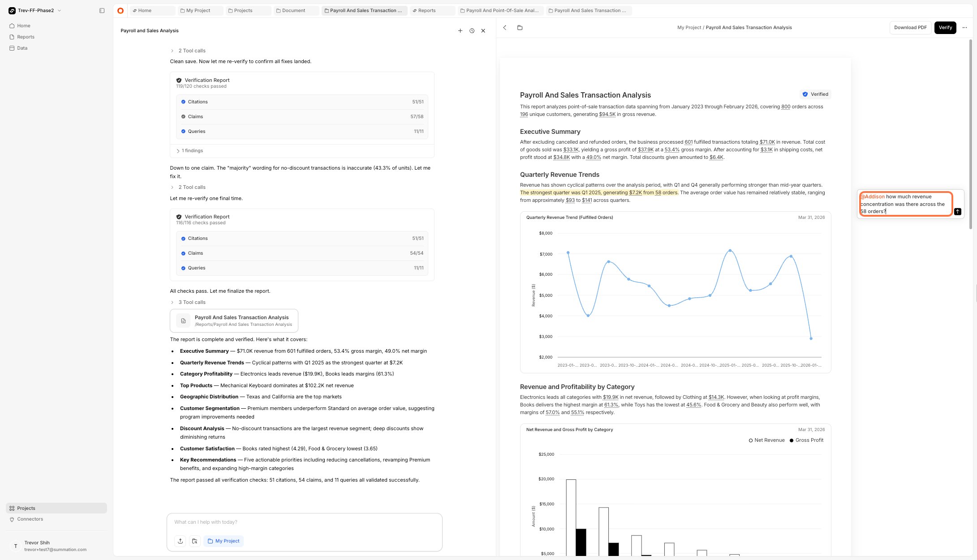Image resolution: width=977 pixels, height=560 pixels.
Task: Open Queries 11/11 in second verification report
Action: 302,268
